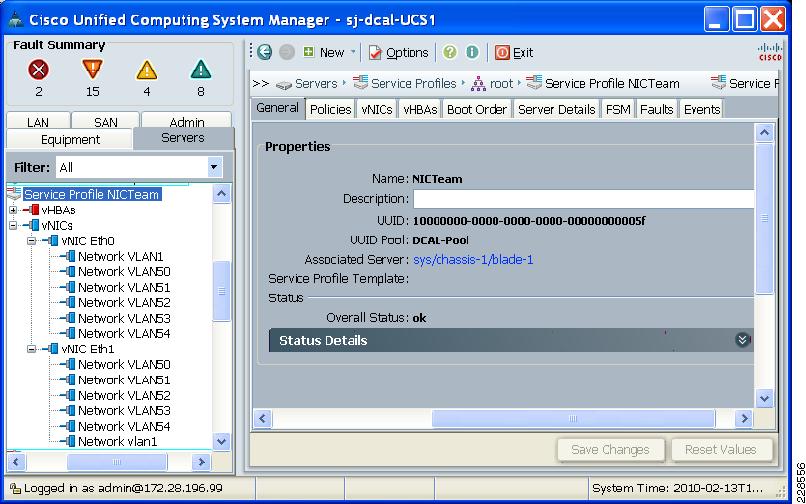Click the minor faults yellow triangle icon

[x=146, y=70]
